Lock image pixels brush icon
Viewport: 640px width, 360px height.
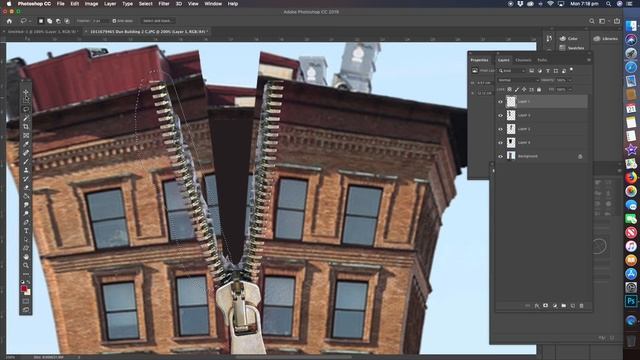[x=517, y=89]
